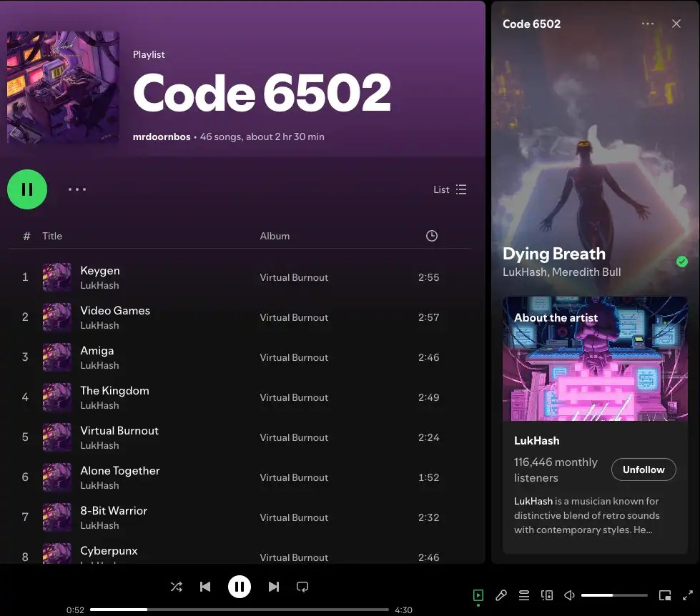Screen dimensions: 700x616
Task: Toggle shuffle playback
Action: pos(176,587)
